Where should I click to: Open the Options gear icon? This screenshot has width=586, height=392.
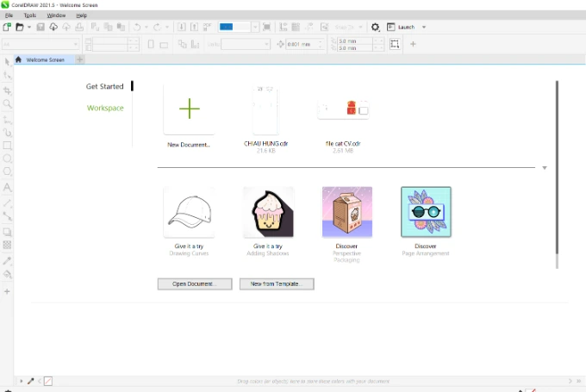(x=375, y=27)
